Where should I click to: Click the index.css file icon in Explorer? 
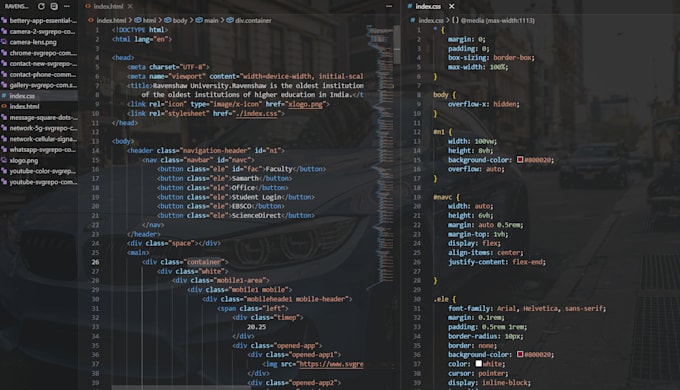pos(4,96)
